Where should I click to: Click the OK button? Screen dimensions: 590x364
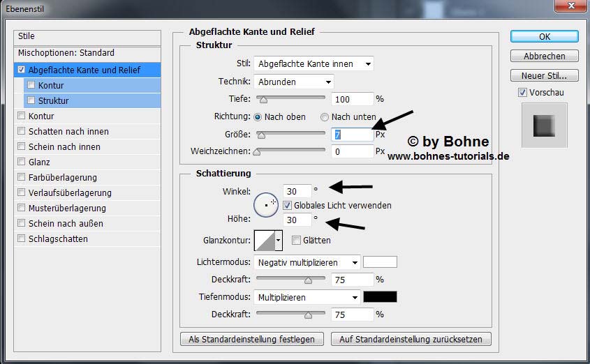[545, 36]
